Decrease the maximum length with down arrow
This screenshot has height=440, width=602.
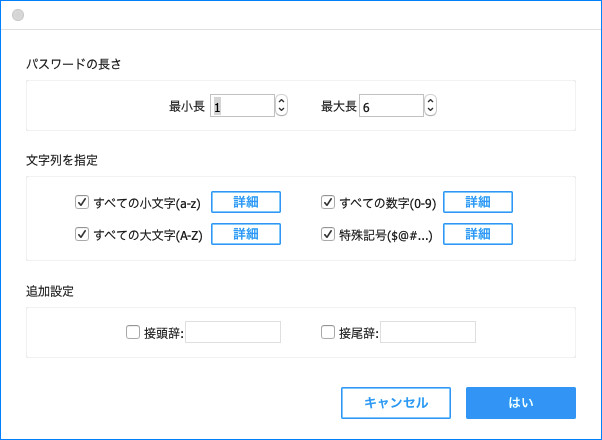[x=431, y=110]
